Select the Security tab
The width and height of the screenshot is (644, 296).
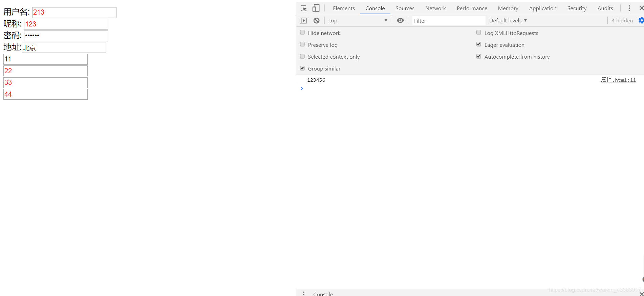click(x=577, y=8)
